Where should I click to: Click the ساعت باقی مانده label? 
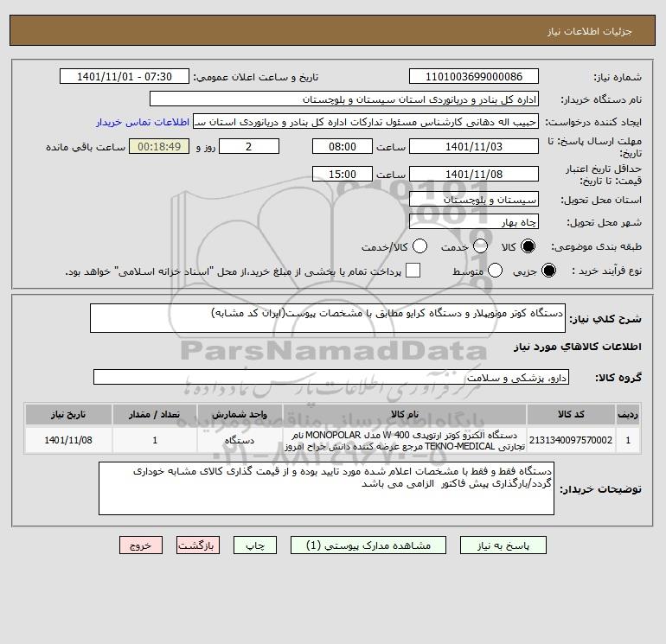coord(86,147)
